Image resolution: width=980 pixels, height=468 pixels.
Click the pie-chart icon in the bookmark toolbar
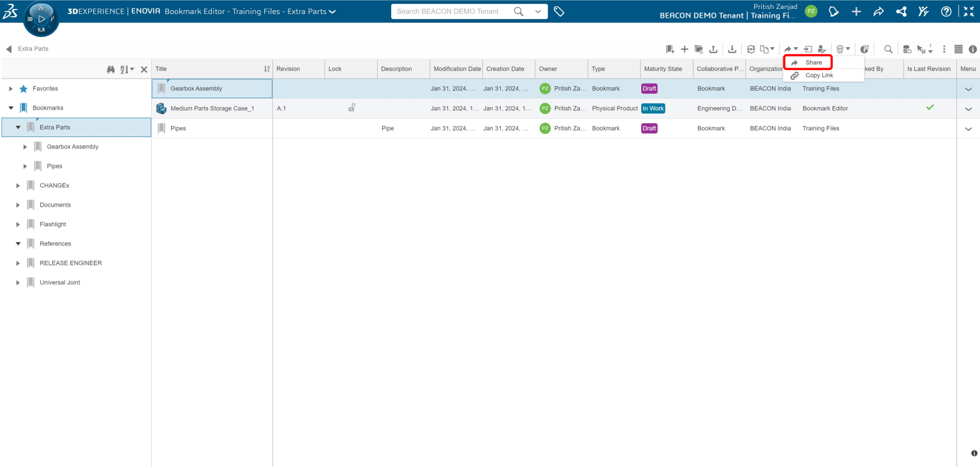click(x=865, y=49)
